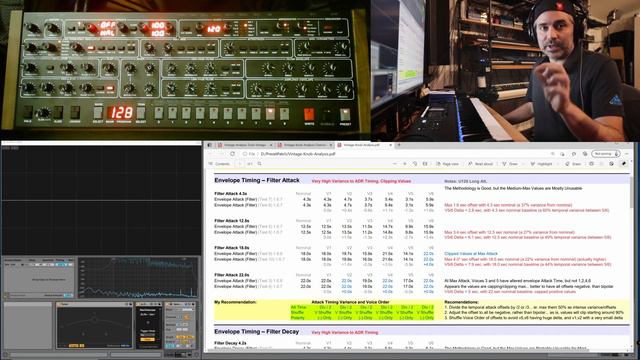Click the pin toolbar icon at far right
Image resolution: width=640 pixels, height=360 pixels.
(624, 164)
